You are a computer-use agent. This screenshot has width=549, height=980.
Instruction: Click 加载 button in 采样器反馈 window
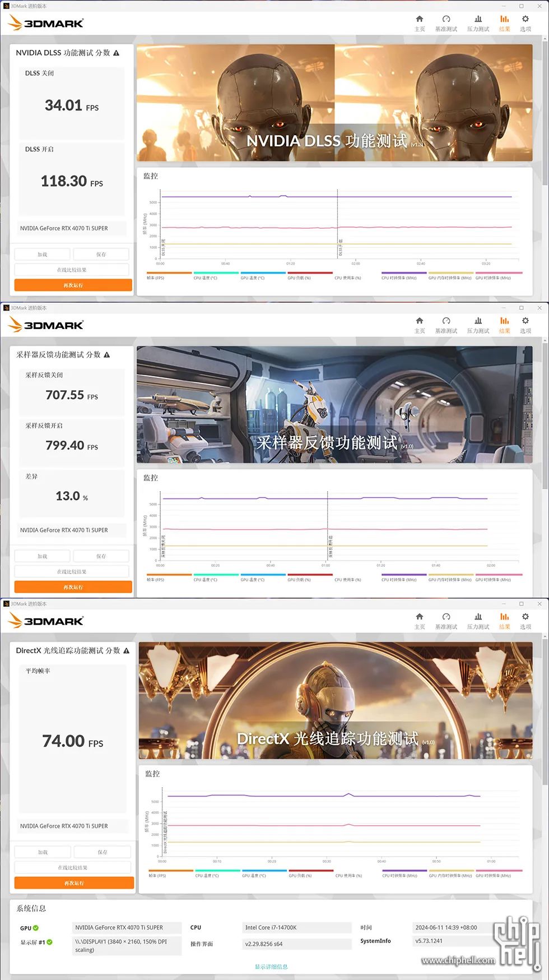click(x=43, y=556)
